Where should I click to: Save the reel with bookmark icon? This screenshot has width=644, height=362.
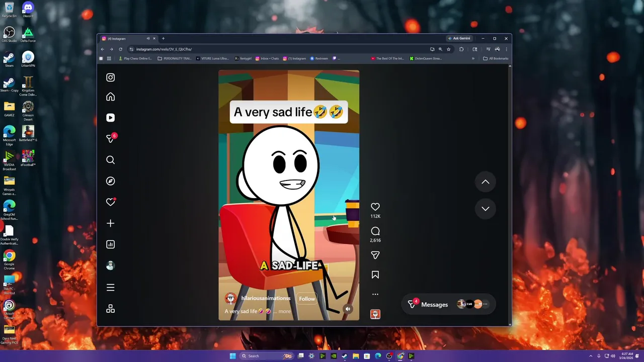pos(375,275)
